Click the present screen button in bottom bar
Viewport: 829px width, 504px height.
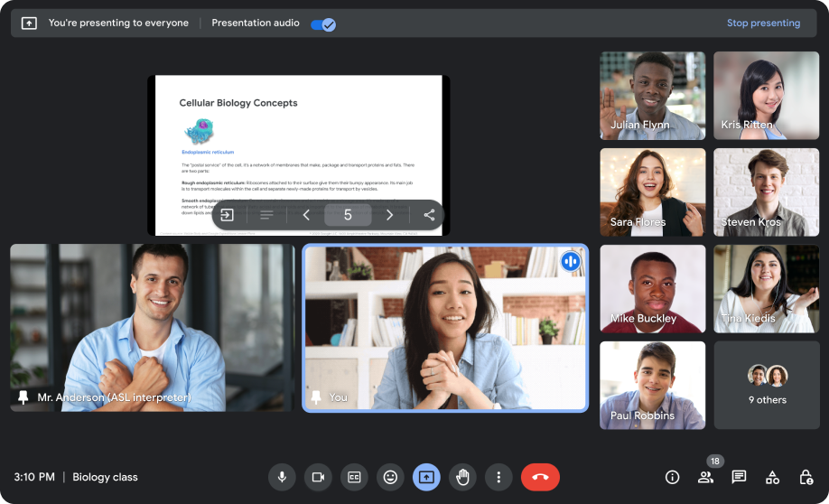(x=426, y=477)
